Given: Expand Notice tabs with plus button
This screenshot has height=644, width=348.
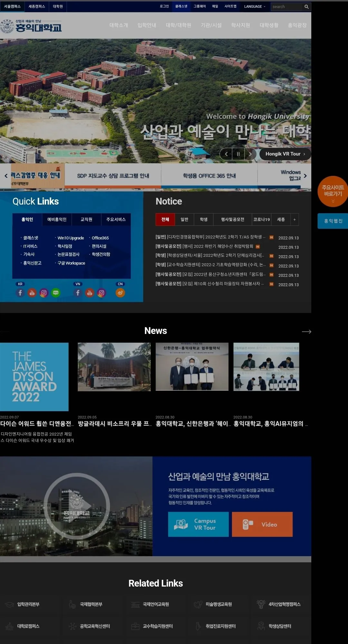Looking at the screenshot, I should [x=295, y=219].
